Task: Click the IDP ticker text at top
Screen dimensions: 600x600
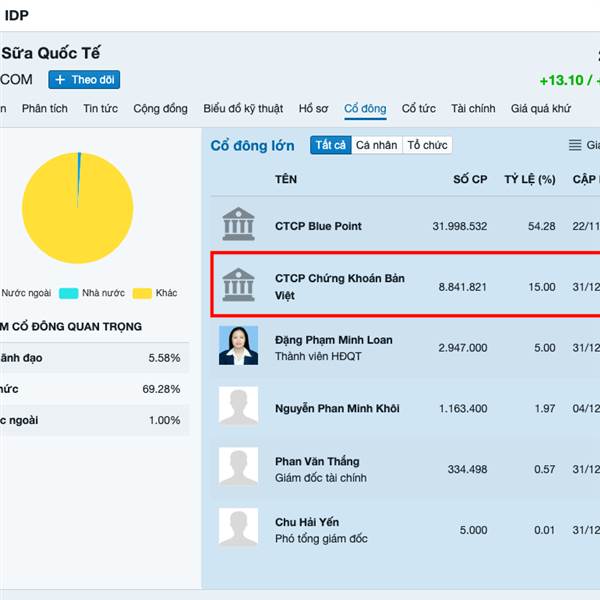Action: click(x=16, y=15)
